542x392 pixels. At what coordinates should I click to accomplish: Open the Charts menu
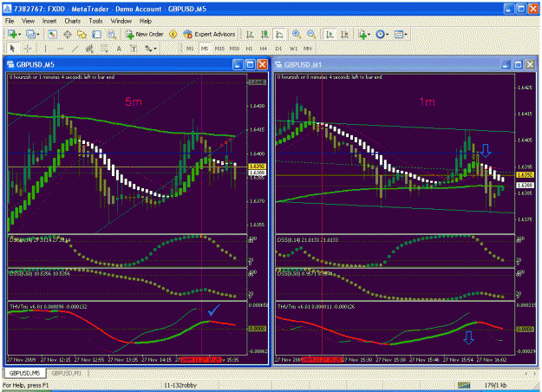pyautogui.click(x=72, y=21)
